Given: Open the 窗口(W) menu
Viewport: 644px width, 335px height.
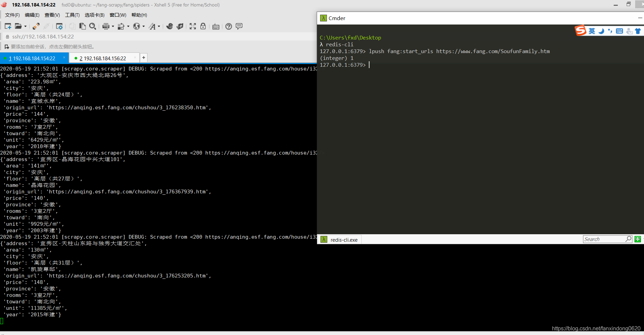Looking at the screenshot, I should click(118, 15).
